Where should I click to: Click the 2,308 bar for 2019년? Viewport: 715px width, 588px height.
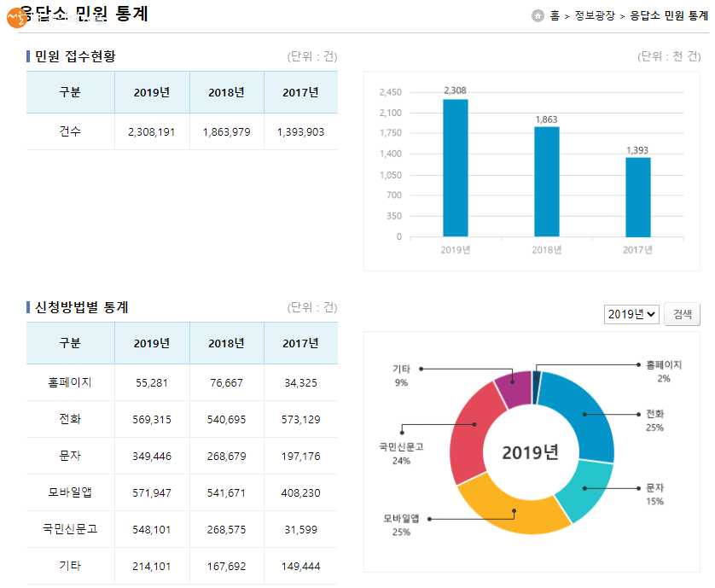455,167
